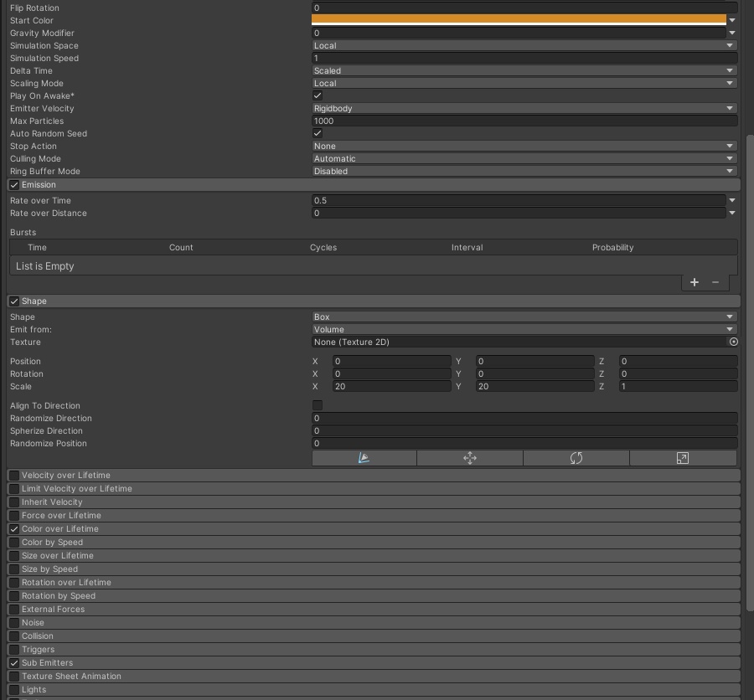Open the Simulation Space dropdown
The image size is (754, 700).
(524, 46)
